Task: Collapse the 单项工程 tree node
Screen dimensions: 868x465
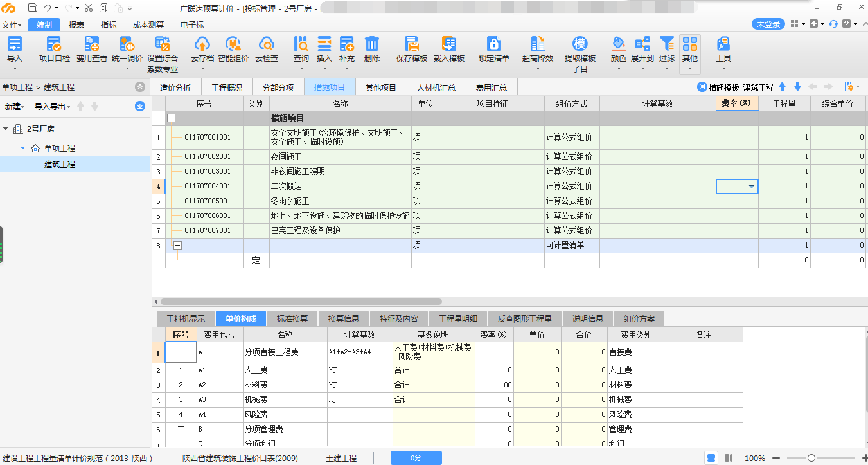Action: (22, 148)
